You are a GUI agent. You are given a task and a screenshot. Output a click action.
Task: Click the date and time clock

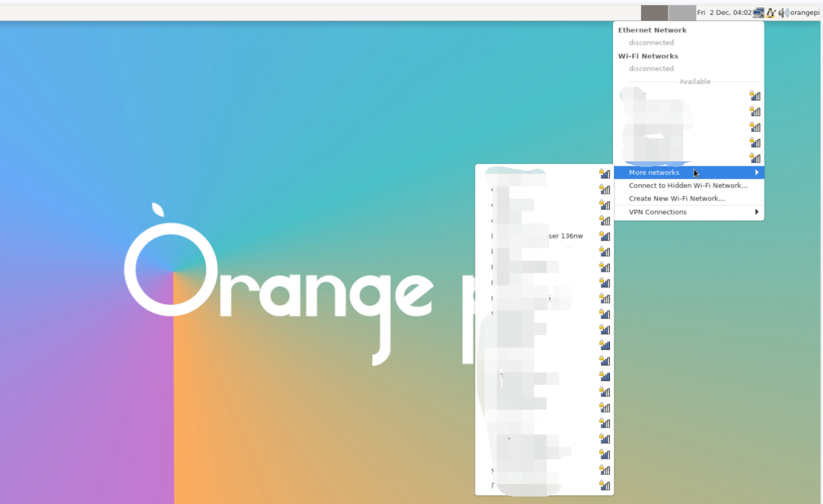point(724,12)
